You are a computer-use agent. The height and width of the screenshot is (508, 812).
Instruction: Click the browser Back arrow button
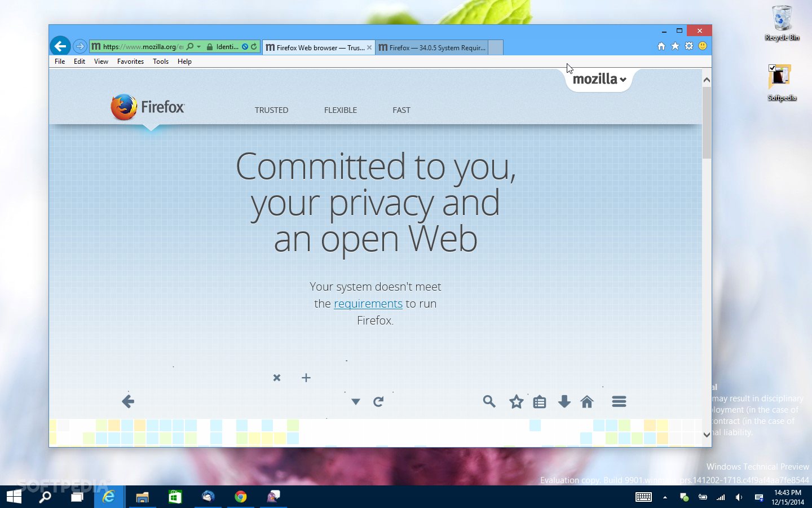click(60, 46)
